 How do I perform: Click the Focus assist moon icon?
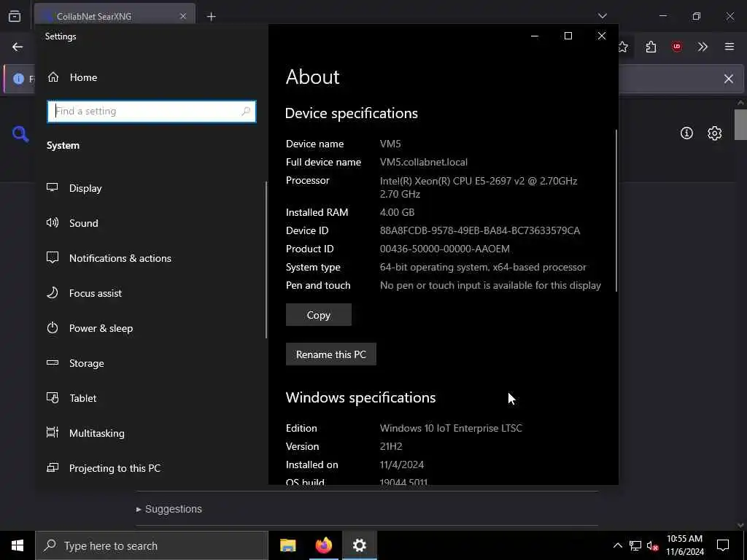[53, 292]
